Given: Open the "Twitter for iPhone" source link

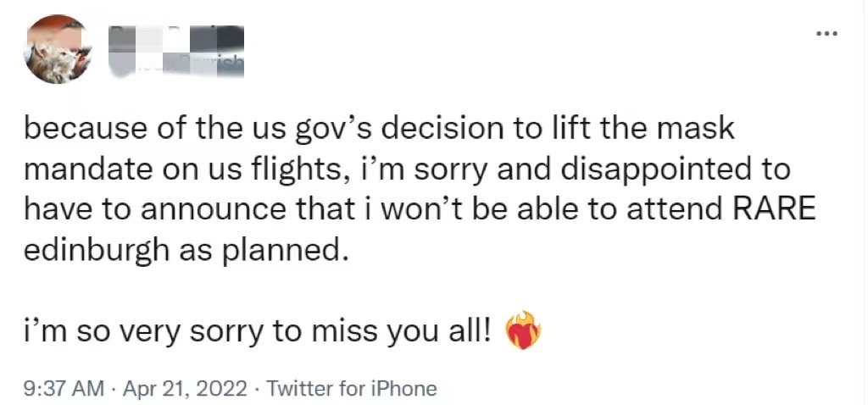Looking at the screenshot, I should [x=352, y=389].
